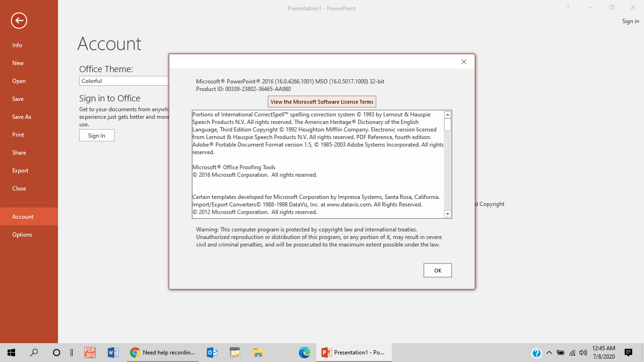644x362 pixels.
Task: Open the network Wi-Fi tray icon
Action: coord(572,353)
